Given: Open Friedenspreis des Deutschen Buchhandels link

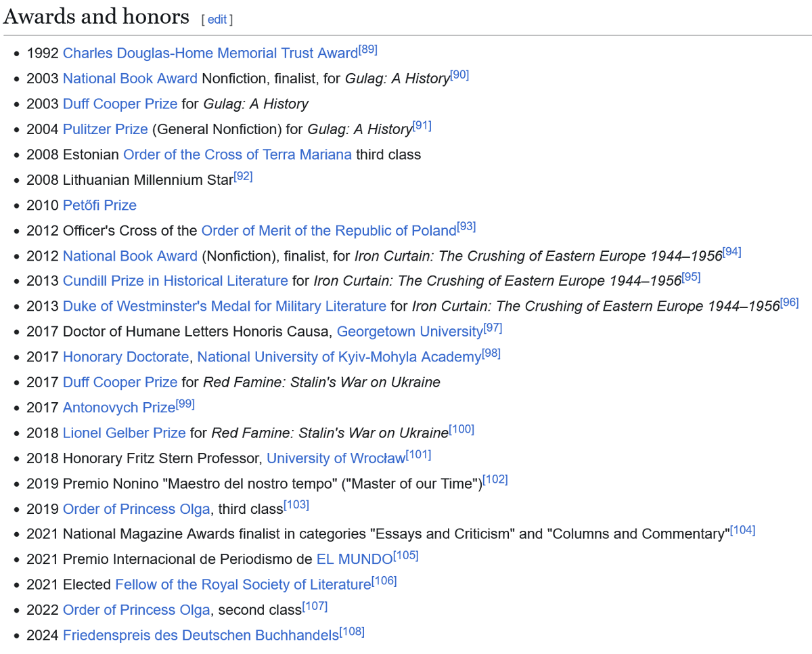Looking at the screenshot, I should (x=201, y=635).
